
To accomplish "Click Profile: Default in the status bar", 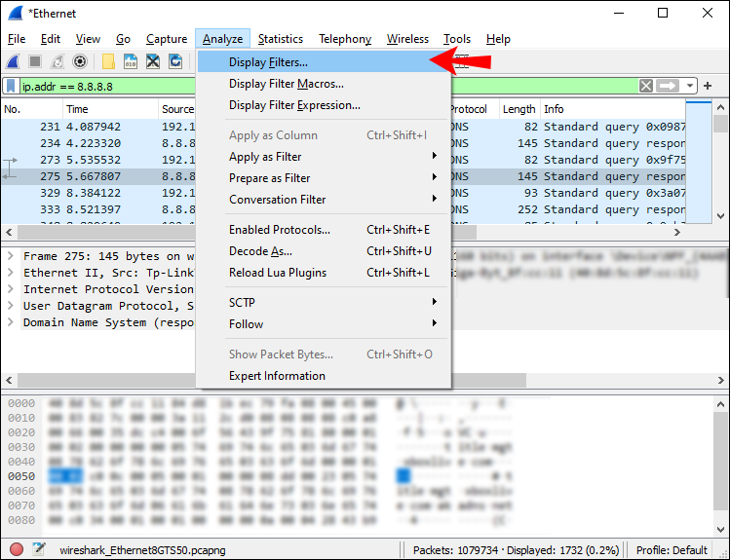I will coord(672,550).
